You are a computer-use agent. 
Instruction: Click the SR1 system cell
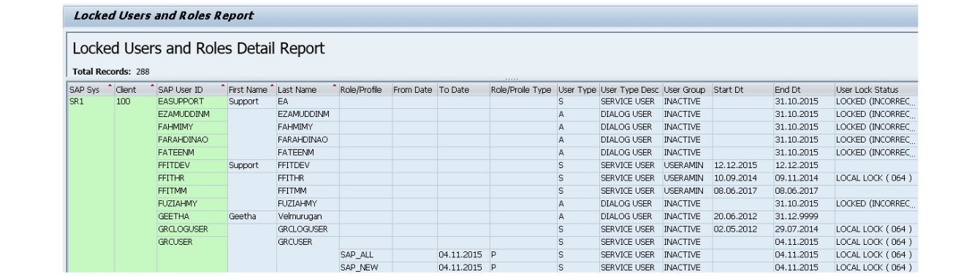click(91, 102)
